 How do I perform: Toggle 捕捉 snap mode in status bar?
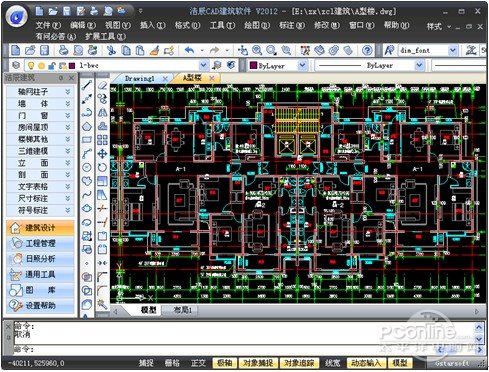point(146,363)
